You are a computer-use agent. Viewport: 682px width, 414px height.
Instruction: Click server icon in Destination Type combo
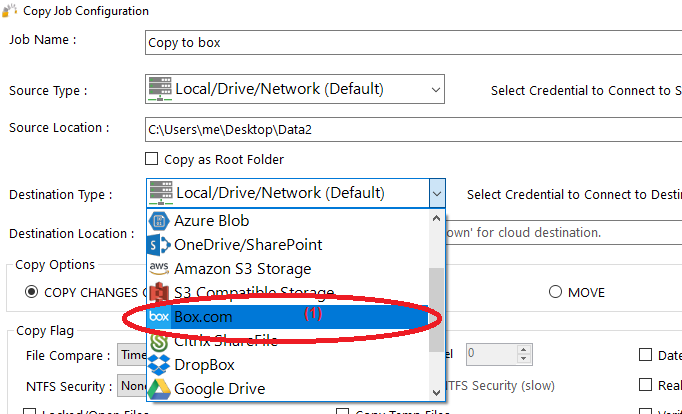(160, 193)
